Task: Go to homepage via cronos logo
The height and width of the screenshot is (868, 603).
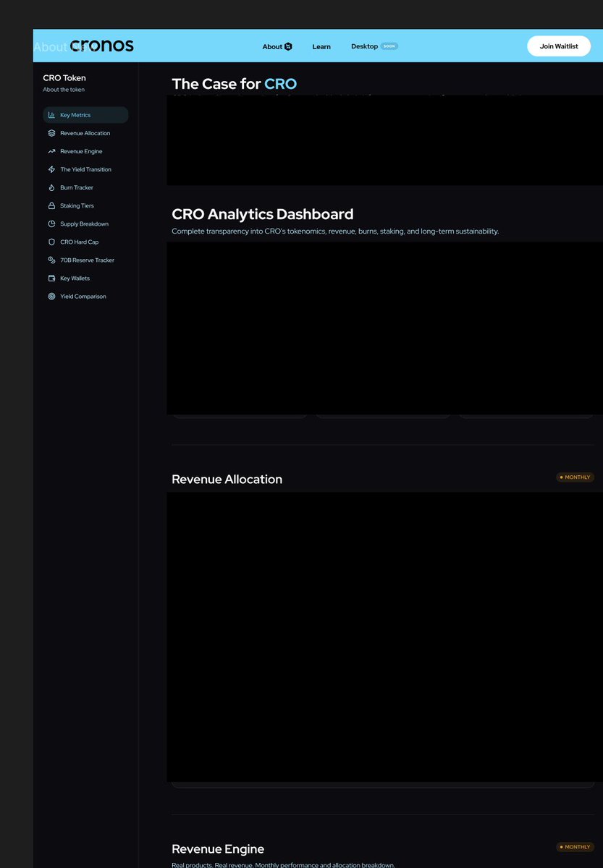Action: [102, 46]
